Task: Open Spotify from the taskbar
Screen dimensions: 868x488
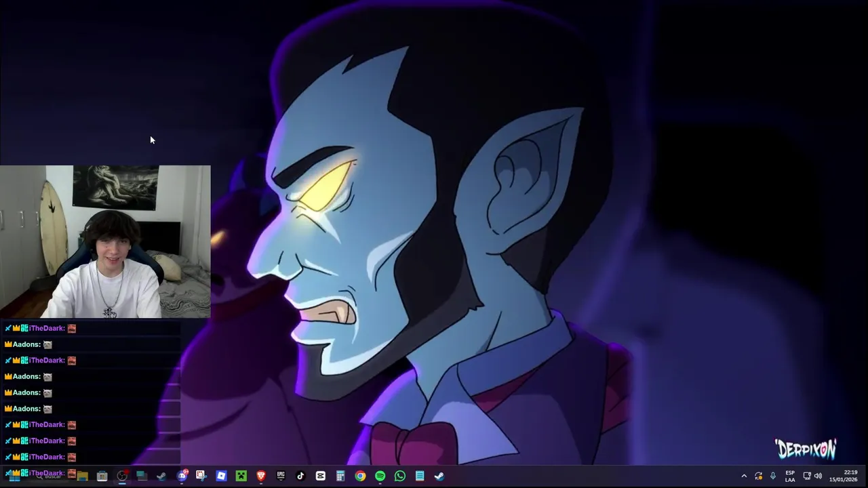Action: [380, 476]
